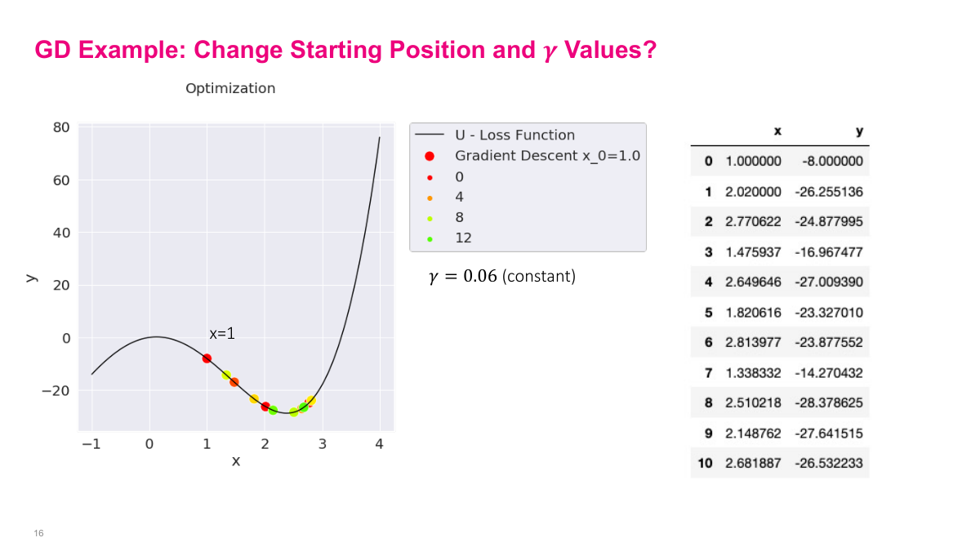Image resolution: width=980 pixels, height=551 pixels.
Task: Click row index 4 in the table
Action: point(708,282)
